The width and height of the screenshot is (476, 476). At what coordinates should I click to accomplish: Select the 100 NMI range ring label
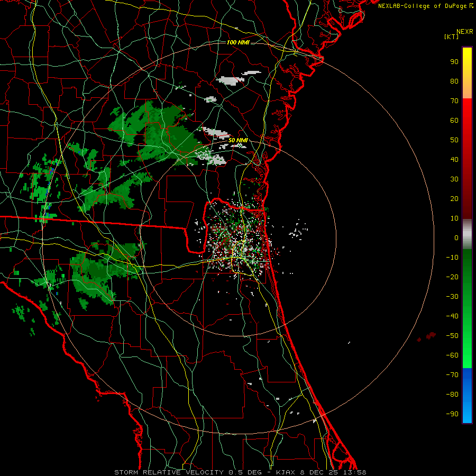click(239, 42)
